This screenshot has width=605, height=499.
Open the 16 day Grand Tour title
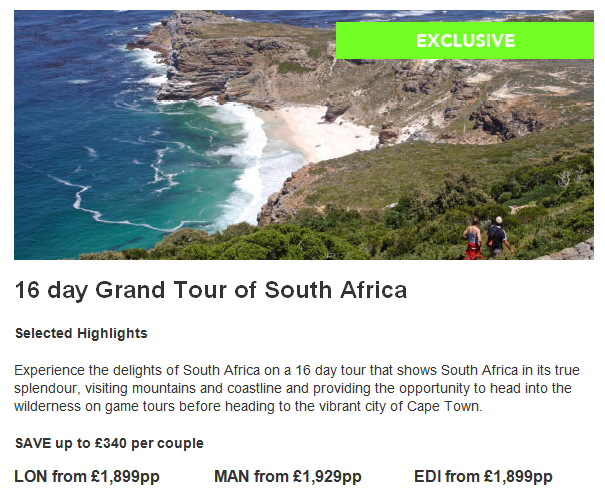pos(211,290)
